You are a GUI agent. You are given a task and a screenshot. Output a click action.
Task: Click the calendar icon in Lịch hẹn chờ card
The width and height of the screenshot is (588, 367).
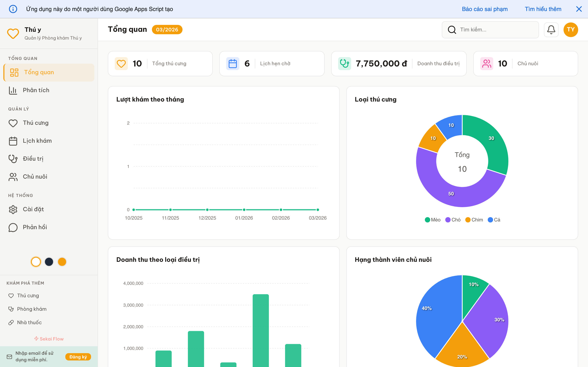[233, 64]
